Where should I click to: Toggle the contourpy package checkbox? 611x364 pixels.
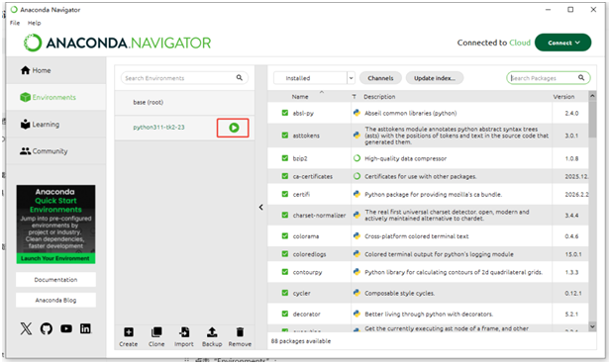pyautogui.click(x=285, y=272)
